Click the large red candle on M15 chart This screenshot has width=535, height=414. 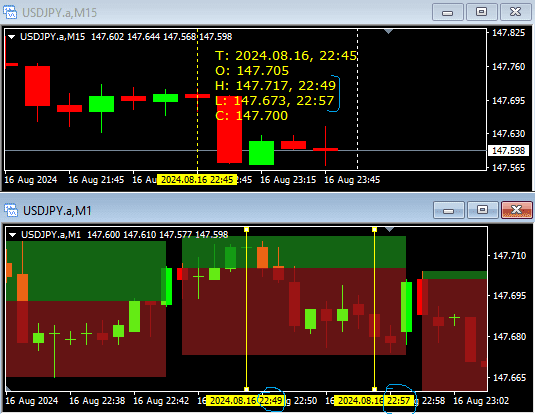230,130
